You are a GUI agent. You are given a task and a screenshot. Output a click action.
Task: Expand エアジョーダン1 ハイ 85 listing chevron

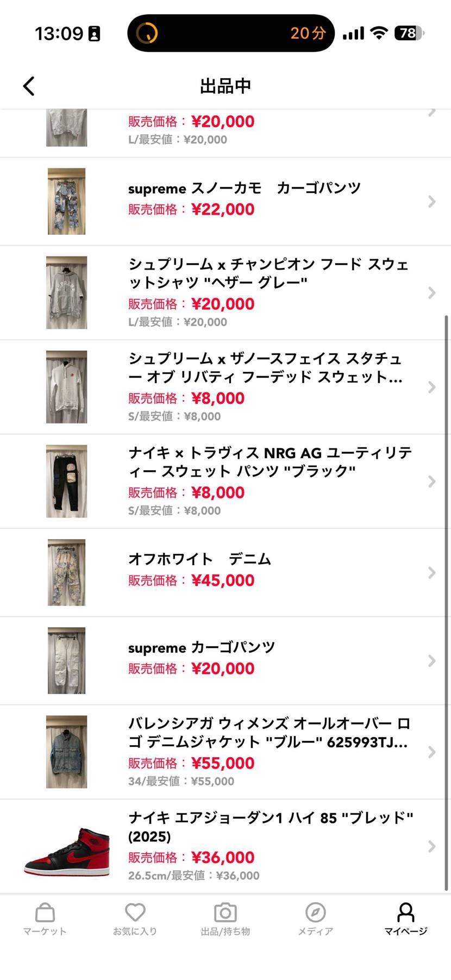tap(432, 846)
